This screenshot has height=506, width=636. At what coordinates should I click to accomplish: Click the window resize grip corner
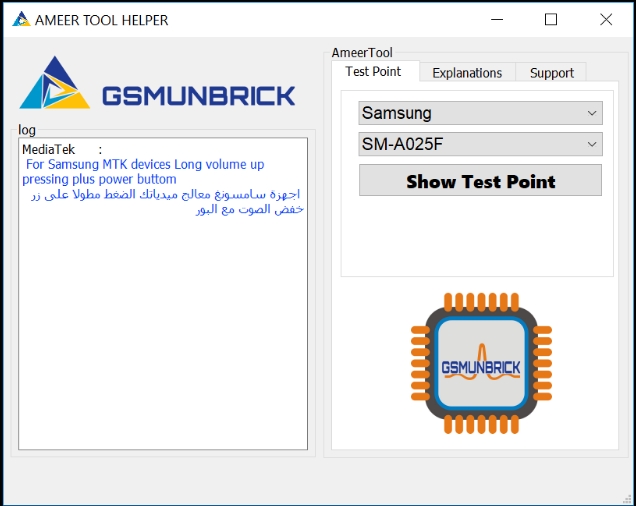coord(627,498)
